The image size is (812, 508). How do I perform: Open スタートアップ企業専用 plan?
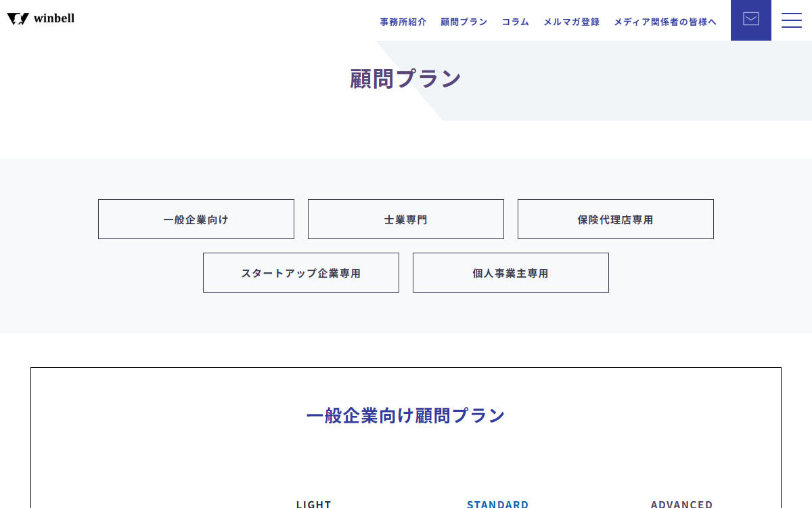point(301,273)
